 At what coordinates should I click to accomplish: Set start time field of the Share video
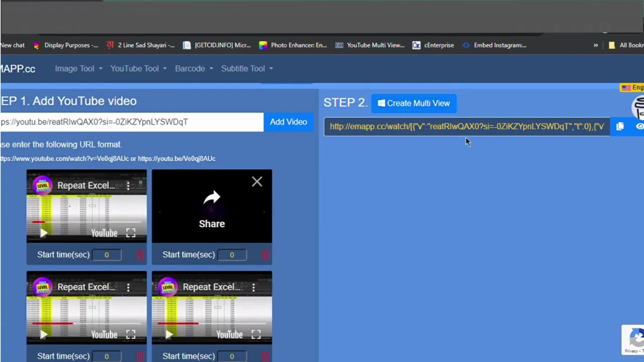(232, 255)
